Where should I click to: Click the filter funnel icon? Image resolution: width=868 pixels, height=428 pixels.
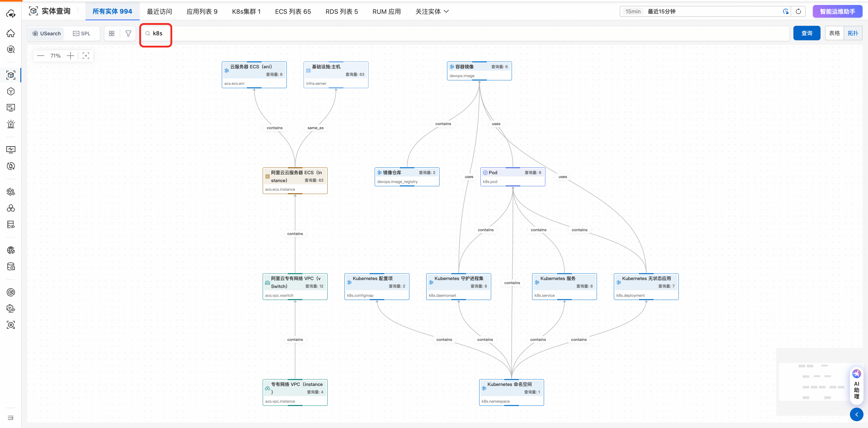(128, 33)
